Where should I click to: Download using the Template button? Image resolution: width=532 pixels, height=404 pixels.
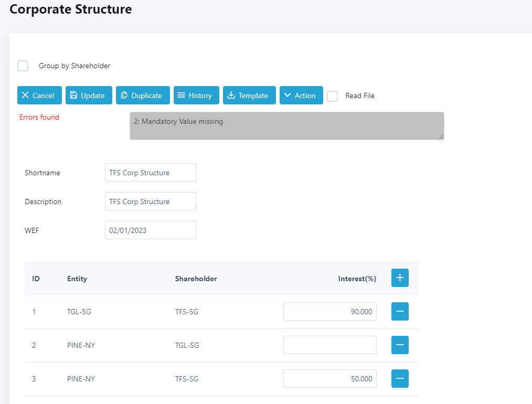[249, 95]
